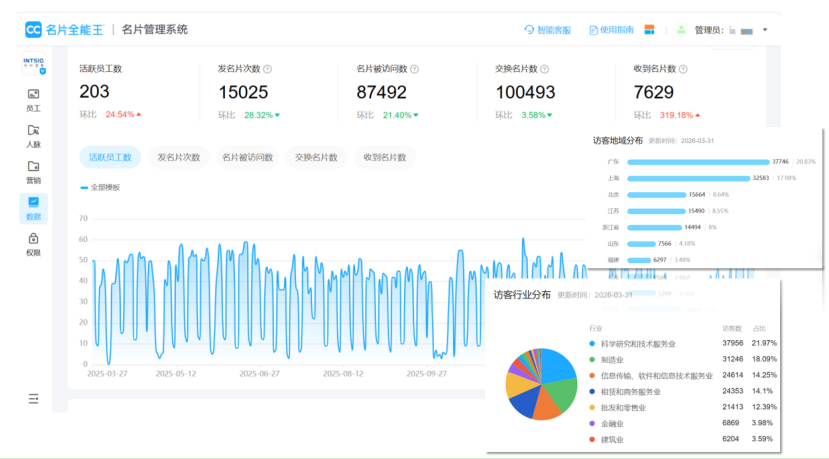Viewport: 829px width, 459px height.
Task: Click the INTSIG company logo
Action: (33, 64)
